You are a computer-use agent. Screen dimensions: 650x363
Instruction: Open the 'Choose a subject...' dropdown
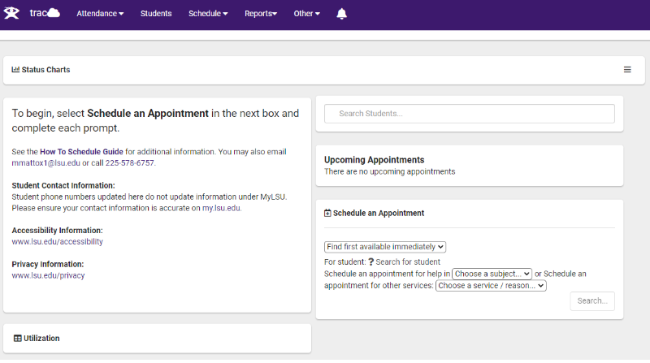[492, 274]
